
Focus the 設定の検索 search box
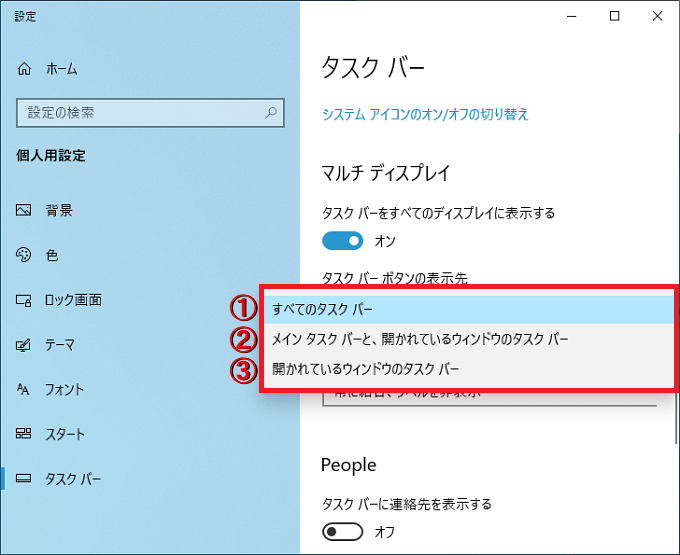click(x=150, y=113)
